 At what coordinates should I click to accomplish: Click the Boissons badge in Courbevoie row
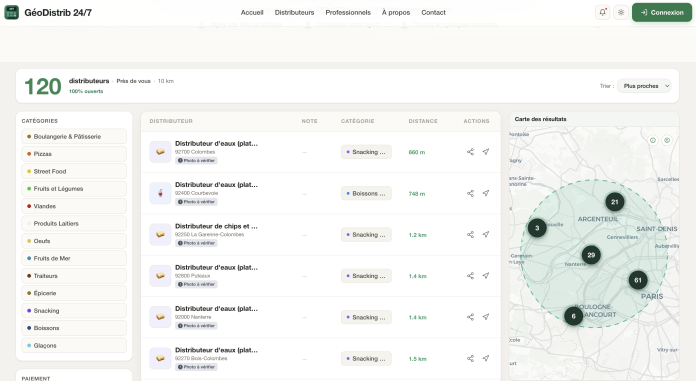pyautogui.click(x=366, y=193)
